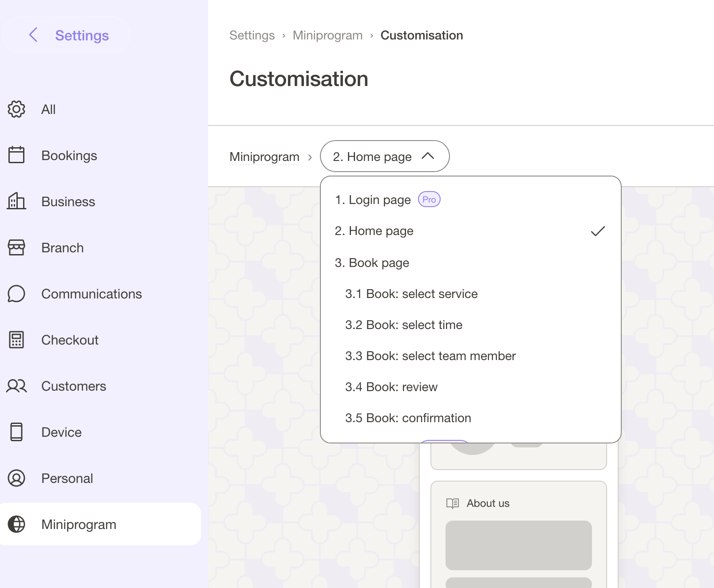The image size is (714, 588).
Task: Click the underlined Miniprogram link near dropdown
Action: (x=264, y=157)
